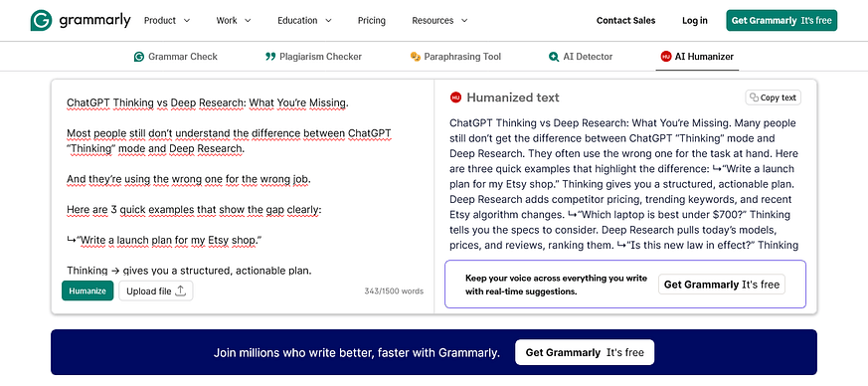Select the AI Humanizer tab

(x=697, y=57)
